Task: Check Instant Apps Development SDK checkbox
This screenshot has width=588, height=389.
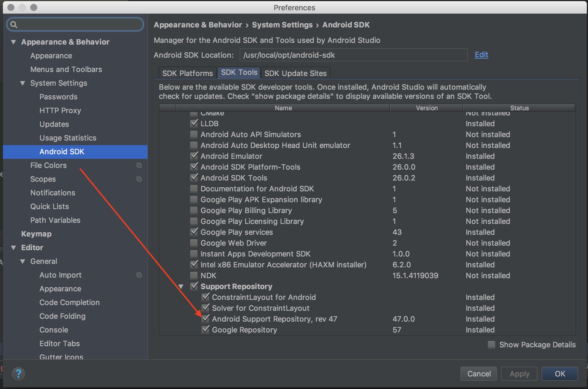Action: coord(194,254)
